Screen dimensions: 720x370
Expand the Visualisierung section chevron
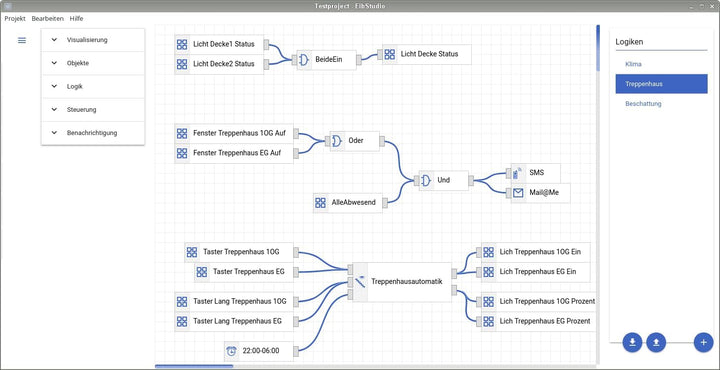click(x=54, y=39)
